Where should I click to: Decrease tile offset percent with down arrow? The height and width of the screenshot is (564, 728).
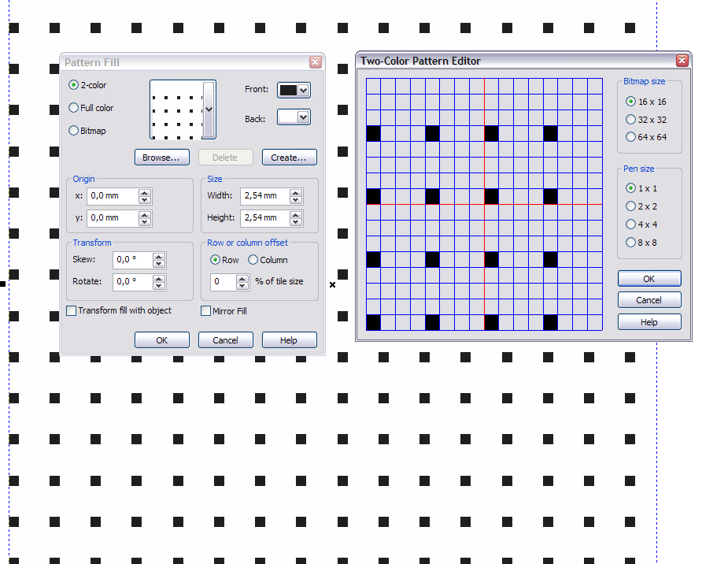(x=242, y=285)
